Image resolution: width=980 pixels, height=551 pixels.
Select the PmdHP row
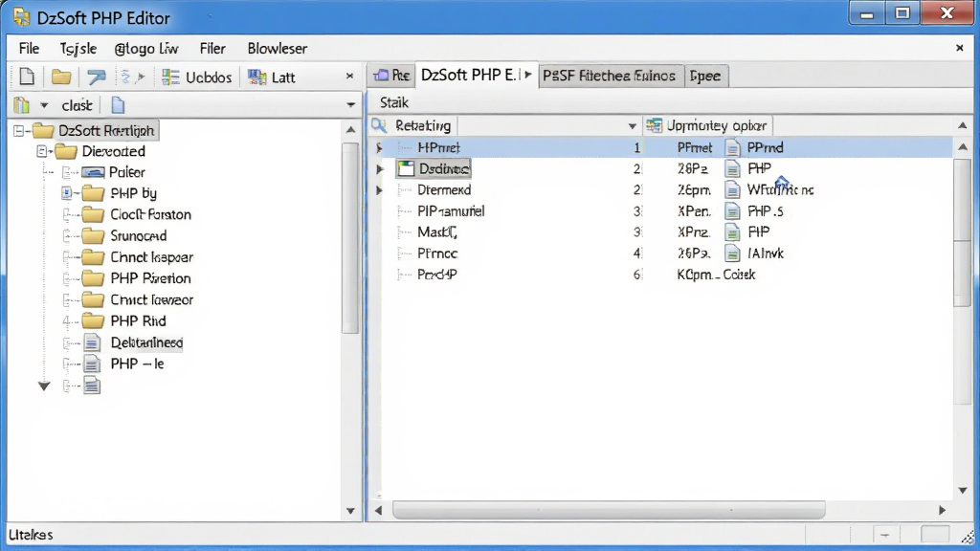pos(666,275)
